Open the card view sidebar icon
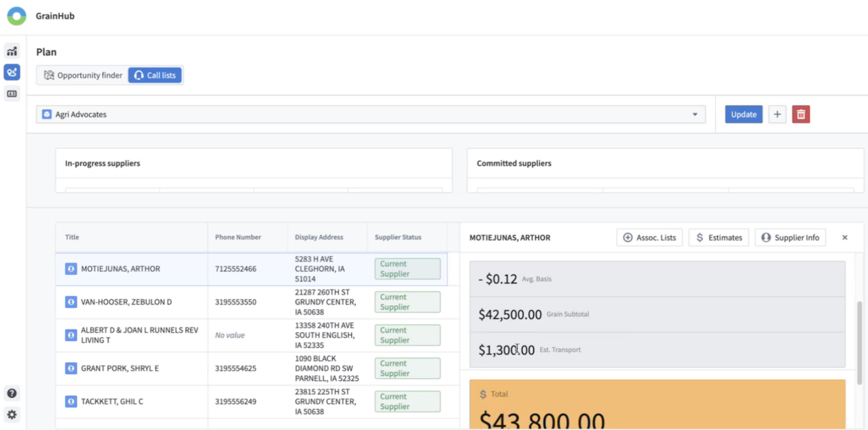The width and height of the screenshot is (868, 430). pyautogui.click(x=12, y=94)
